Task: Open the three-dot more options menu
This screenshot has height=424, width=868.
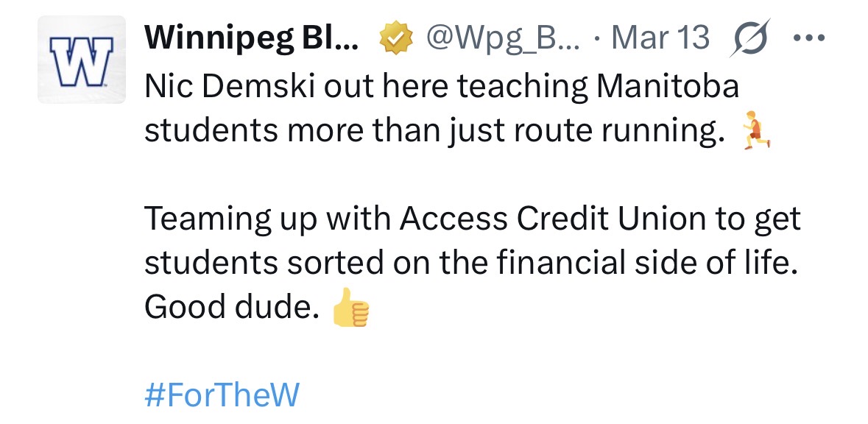Action: coord(810,38)
